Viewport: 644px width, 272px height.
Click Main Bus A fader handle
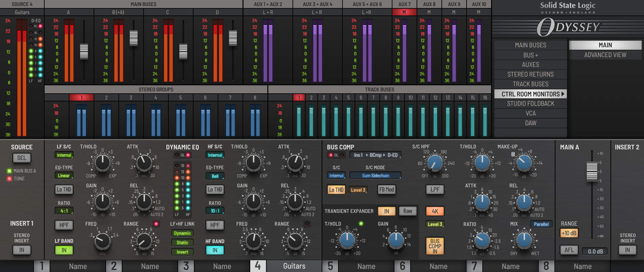point(84,52)
